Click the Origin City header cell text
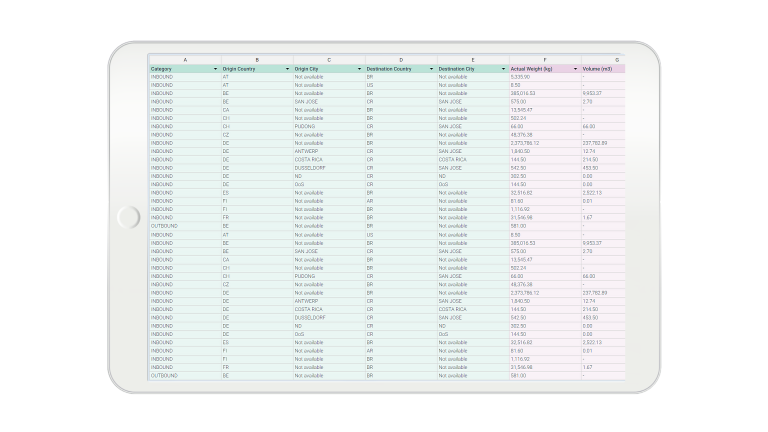The image size is (768, 432). [307, 69]
